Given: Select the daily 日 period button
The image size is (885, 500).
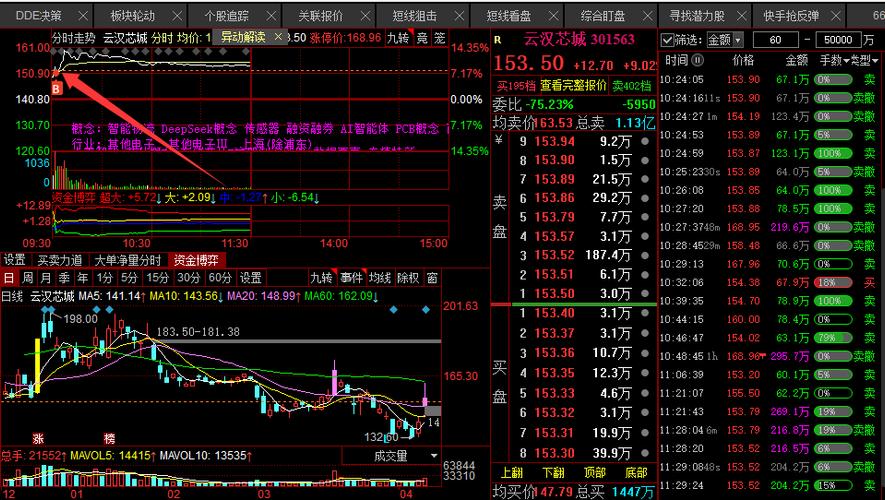Looking at the screenshot, I should [x=8, y=278].
